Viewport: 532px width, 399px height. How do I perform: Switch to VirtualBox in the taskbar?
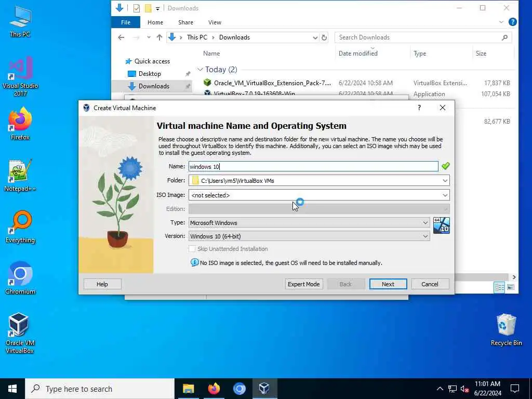264,389
